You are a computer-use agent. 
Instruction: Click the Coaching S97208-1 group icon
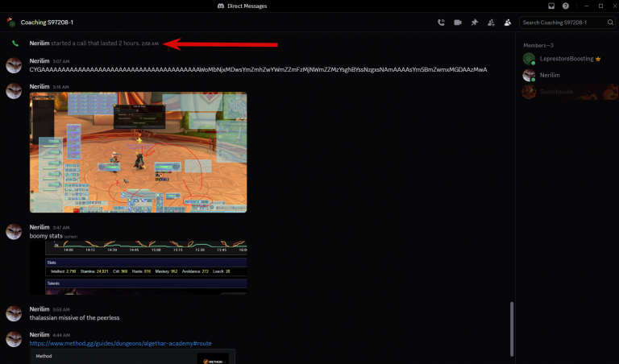click(x=11, y=23)
